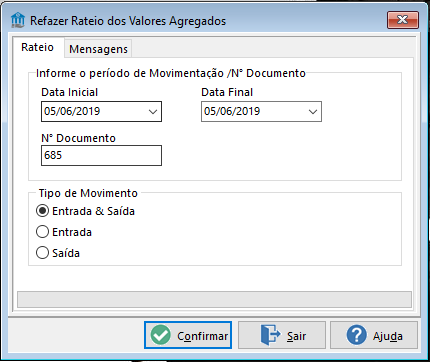Click the 'N° Documento' label
The width and height of the screenshot is (430, 362).
coord(78,138)
